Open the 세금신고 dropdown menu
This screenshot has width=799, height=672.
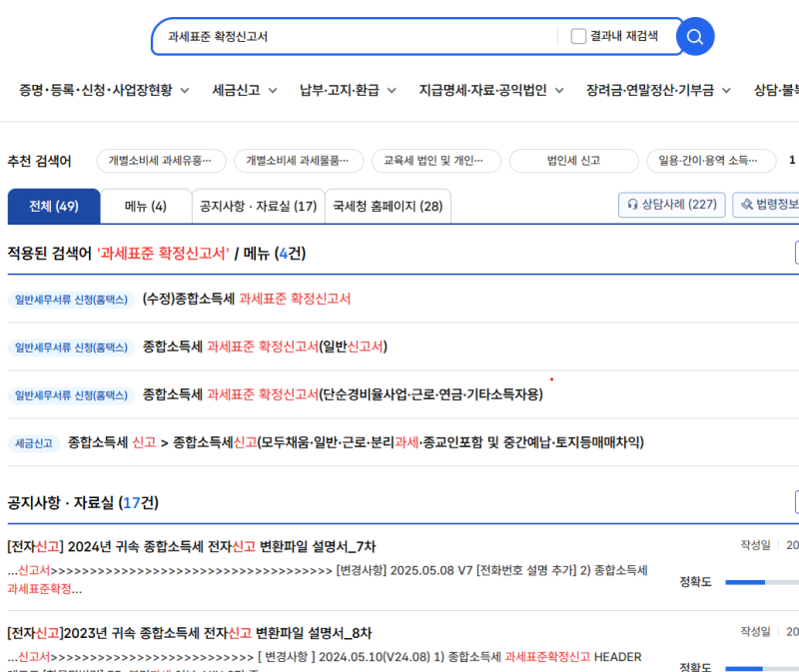[x=245, y=90]
